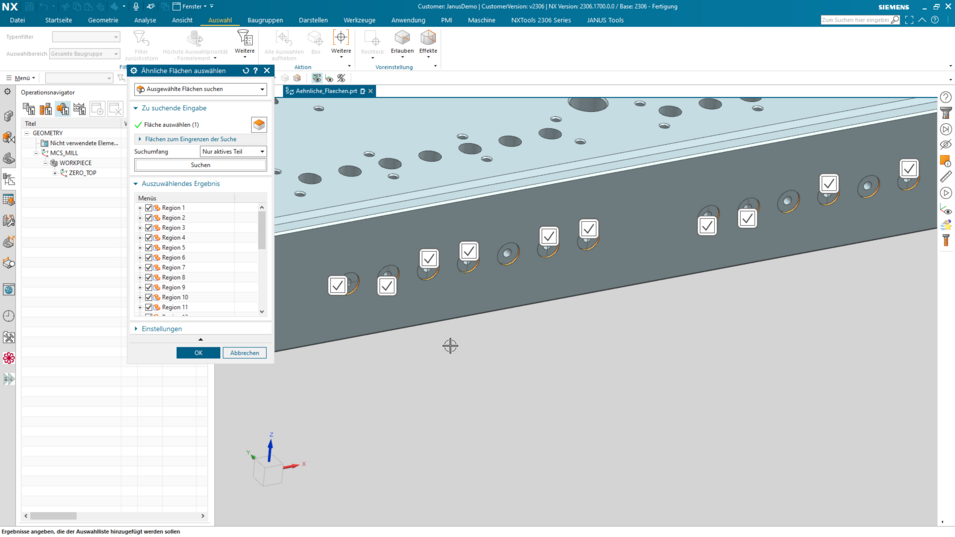Open the Fenster menu in title bar

click(x=191, y=6)
